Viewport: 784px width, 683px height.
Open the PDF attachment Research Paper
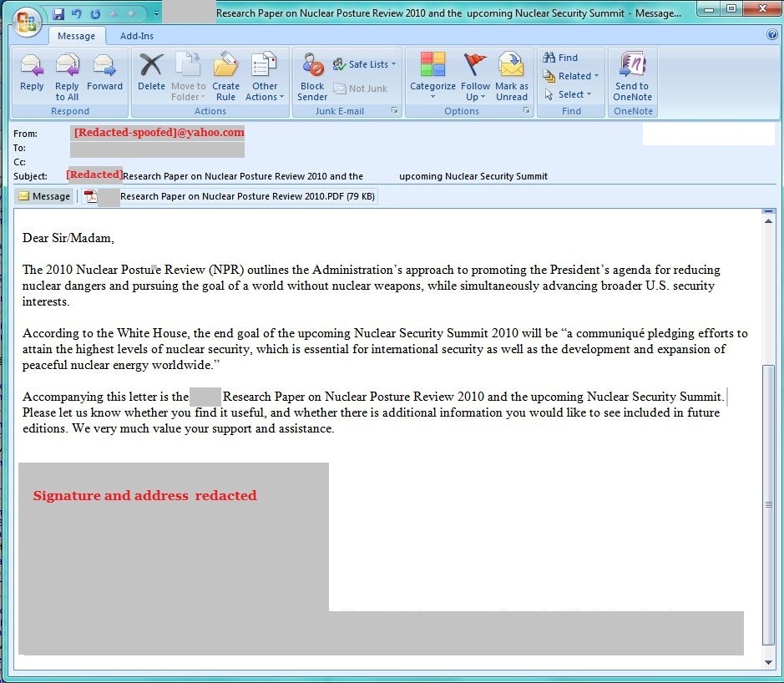[x=230, y=196]
